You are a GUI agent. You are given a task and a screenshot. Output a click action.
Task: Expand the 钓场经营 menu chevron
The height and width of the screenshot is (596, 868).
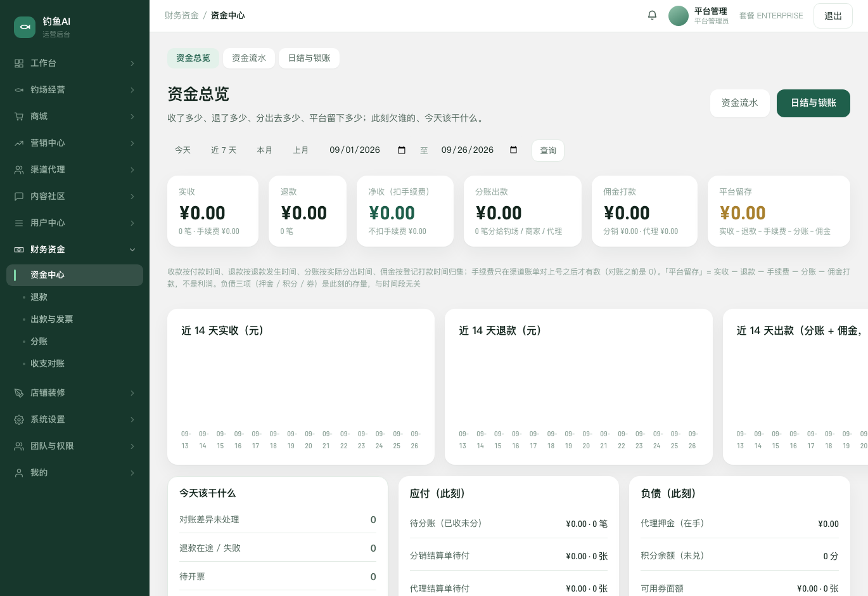132,90
